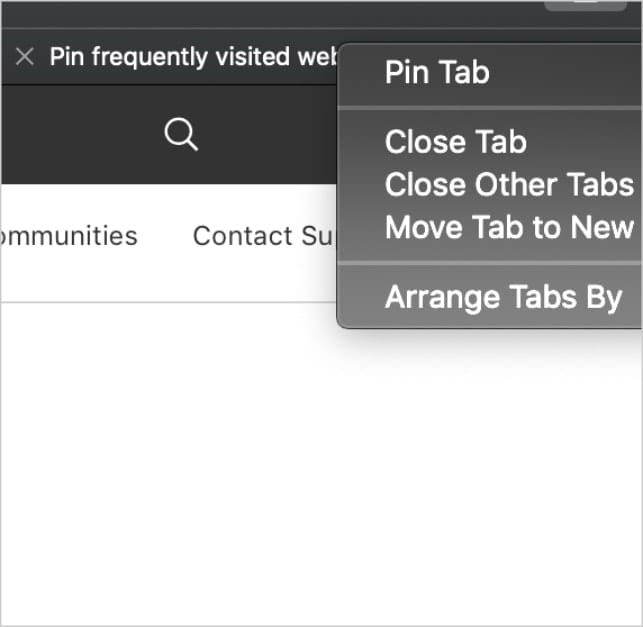The height and width of the screenshot is (627, 643).
Task: Dismiss the tab with the X beside its title
Action: tap(25, 57)
